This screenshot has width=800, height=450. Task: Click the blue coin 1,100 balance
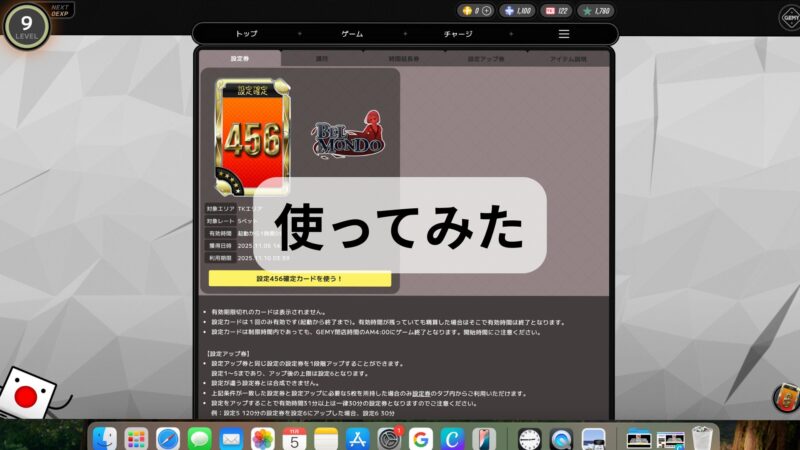pos(517,11)
